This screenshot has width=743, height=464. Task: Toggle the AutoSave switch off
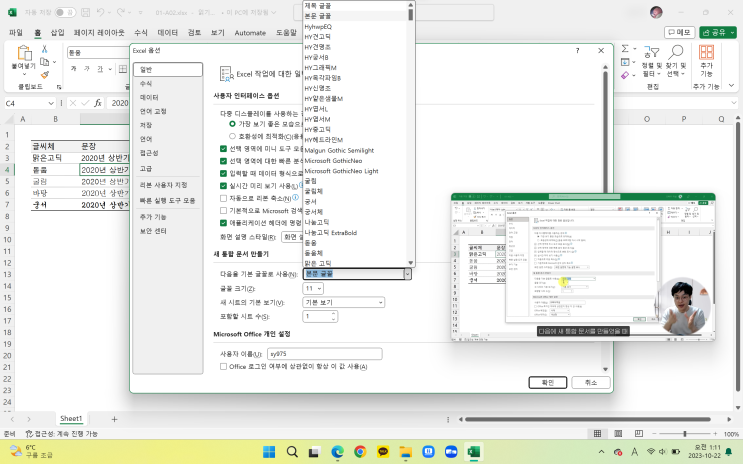[x=65, y=12]
